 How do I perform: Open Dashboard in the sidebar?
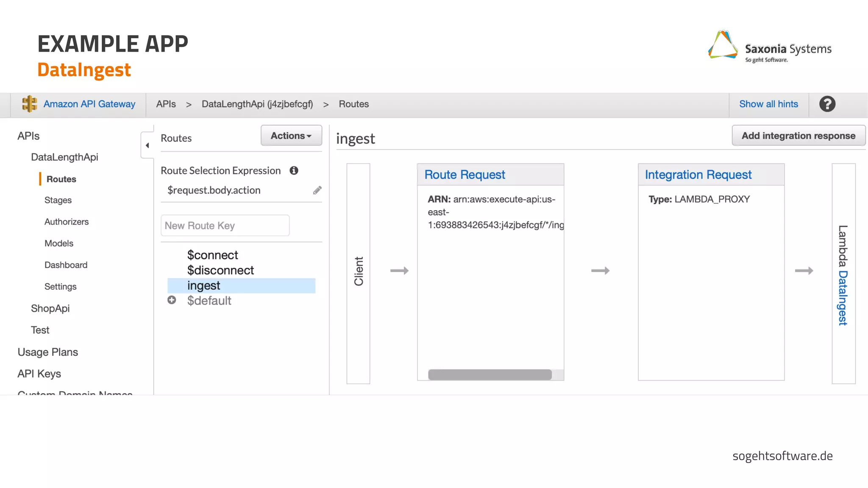[66, 265]
